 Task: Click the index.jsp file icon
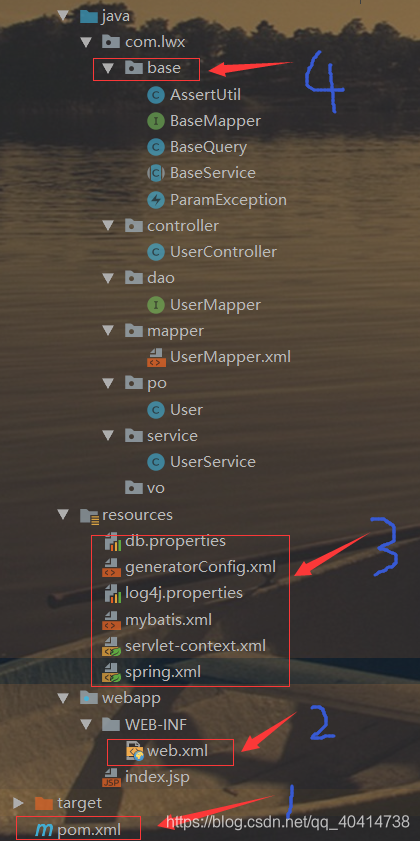[x=111, y=777]
